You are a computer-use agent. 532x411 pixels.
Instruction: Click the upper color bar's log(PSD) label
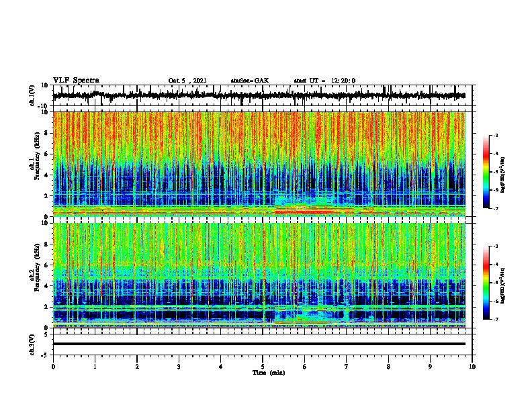pyautogui.click(x=502, y=175)
